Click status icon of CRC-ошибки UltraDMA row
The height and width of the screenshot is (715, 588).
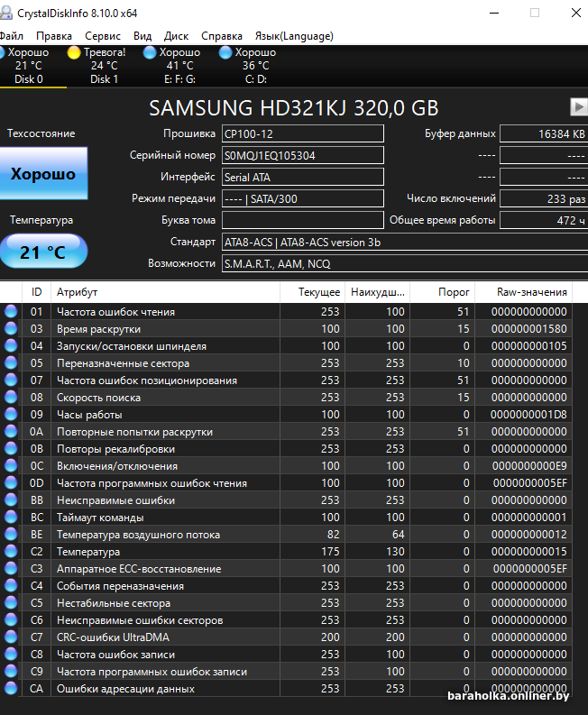[11, 637]
